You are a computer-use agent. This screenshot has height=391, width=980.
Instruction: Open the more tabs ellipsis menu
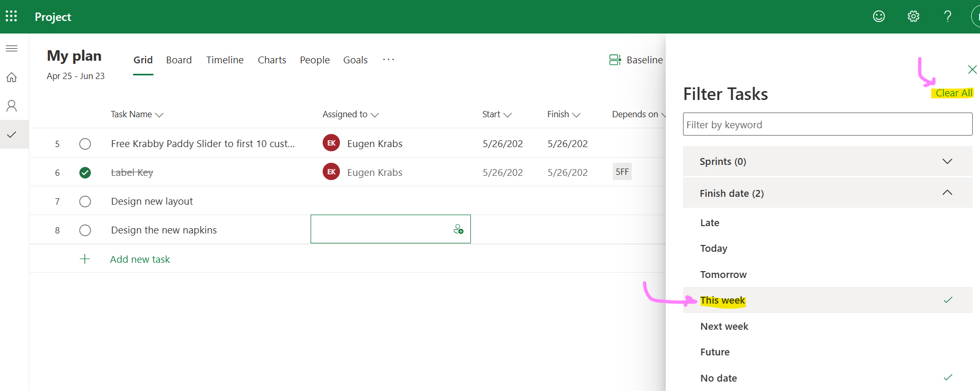(x=389, y=60)
